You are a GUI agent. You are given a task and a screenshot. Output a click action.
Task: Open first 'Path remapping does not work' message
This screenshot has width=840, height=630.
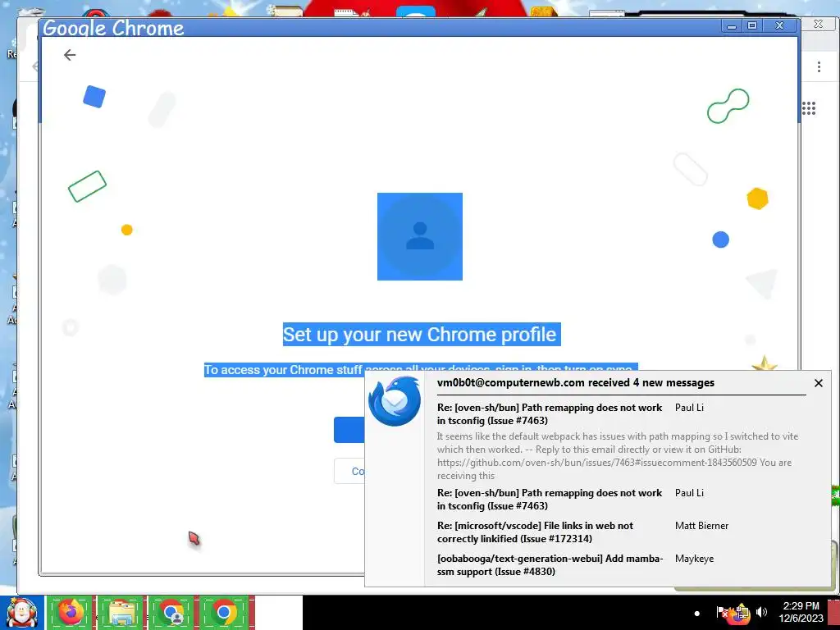pos(550,413)
